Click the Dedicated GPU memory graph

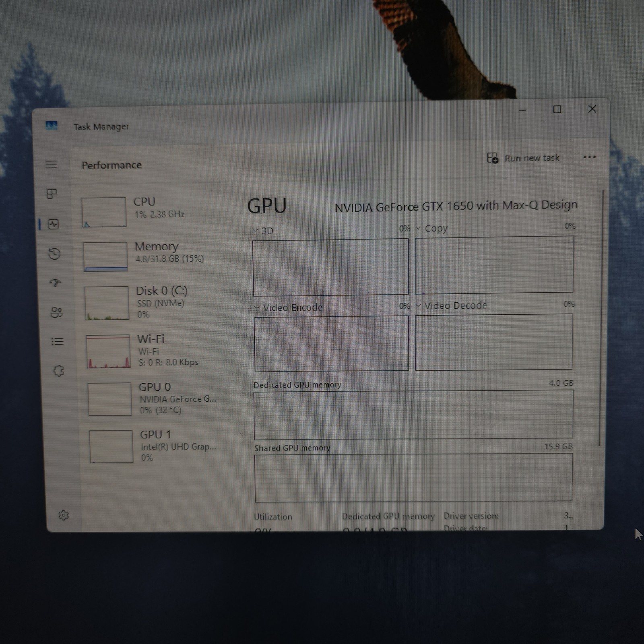413,415
